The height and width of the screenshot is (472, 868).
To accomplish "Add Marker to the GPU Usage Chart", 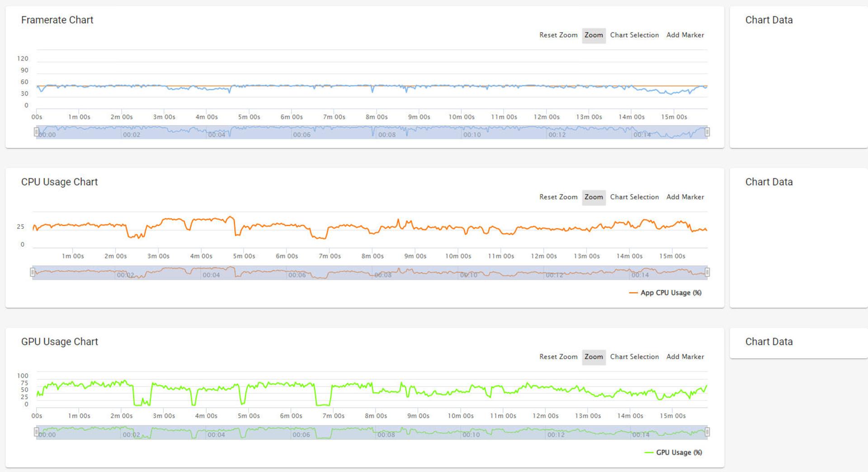I will [685, 357].
